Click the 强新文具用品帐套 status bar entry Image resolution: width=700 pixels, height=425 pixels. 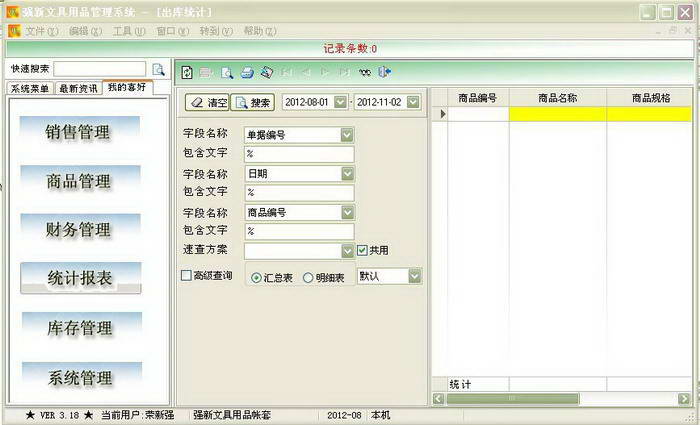[232, 415]
